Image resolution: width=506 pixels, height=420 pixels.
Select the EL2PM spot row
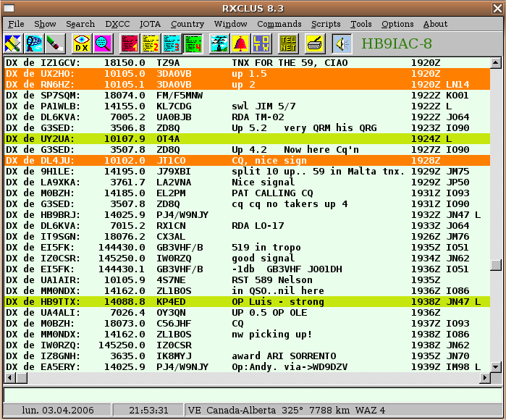[247, 193]
